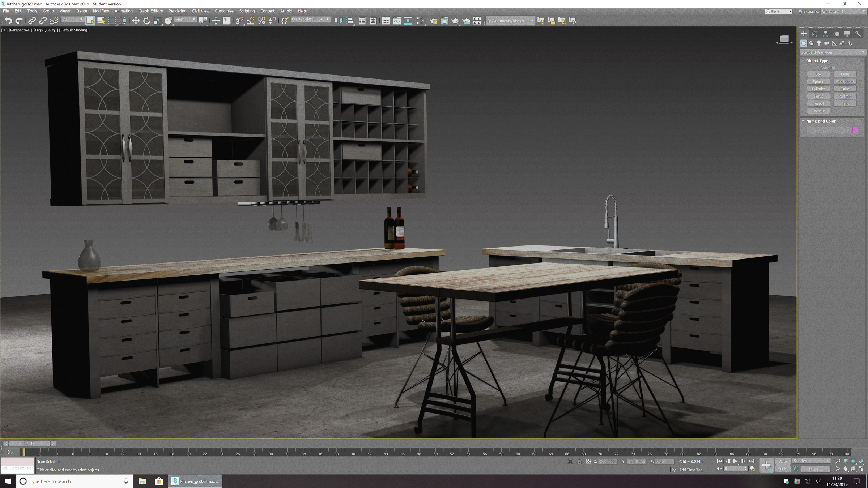
Task: Click the Bind to Space Warp icon
Action: (54, 21)
